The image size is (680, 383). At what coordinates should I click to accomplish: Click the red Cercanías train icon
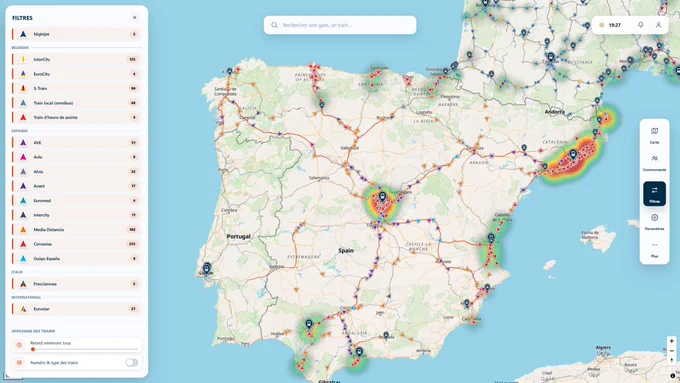[x=23, y=244]
